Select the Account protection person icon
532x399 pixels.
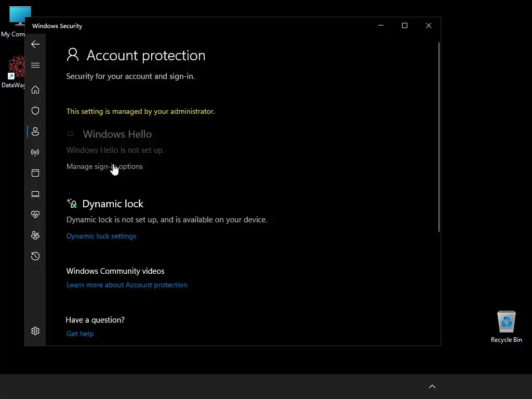click(35, 131)
